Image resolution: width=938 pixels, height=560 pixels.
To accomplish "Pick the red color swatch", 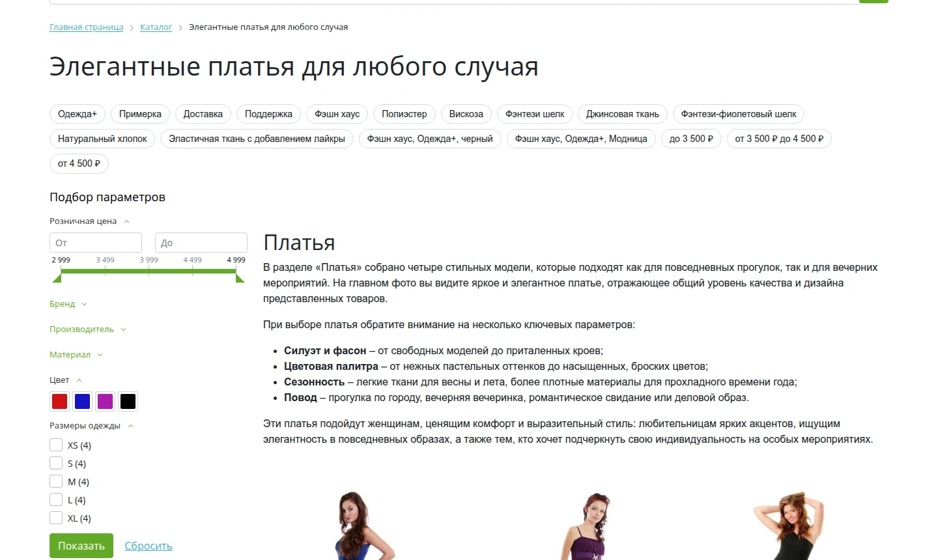I will coord(59,401).
